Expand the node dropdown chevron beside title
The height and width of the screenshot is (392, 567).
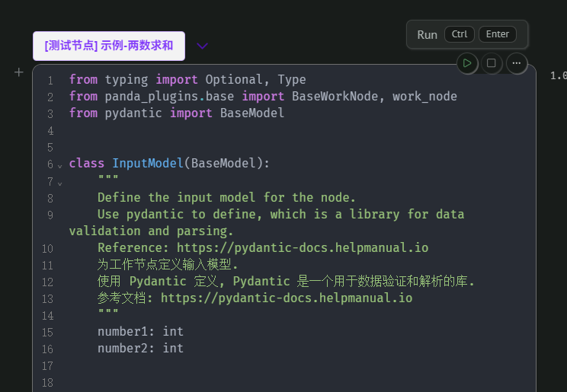(x=202, y=46)
